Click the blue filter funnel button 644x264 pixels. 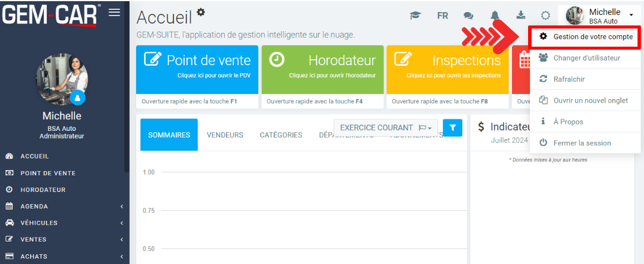(x=453, y=128)
